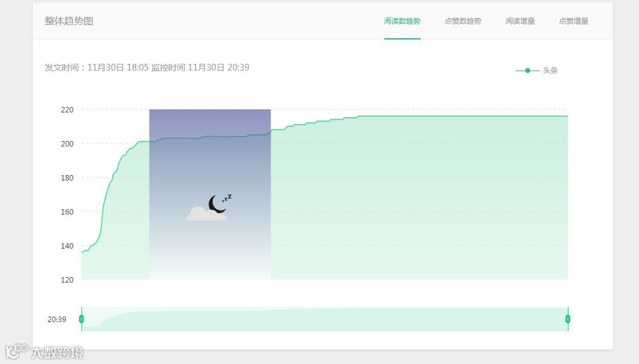The height and width of the screenshot is (364, 639).
Task: Click the 整体趋势图 panel title
Action: tap(69, 21)
